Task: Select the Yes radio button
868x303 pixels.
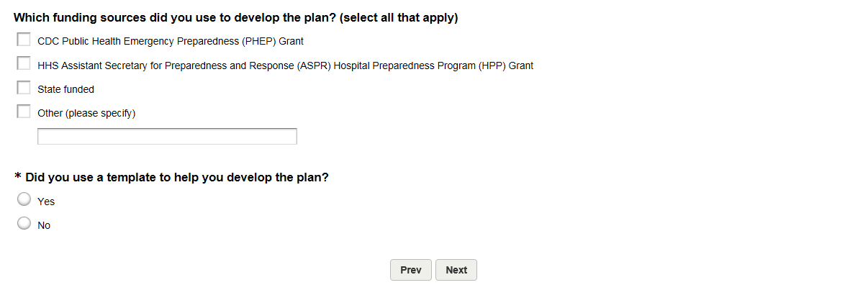Action: [24, 199]
